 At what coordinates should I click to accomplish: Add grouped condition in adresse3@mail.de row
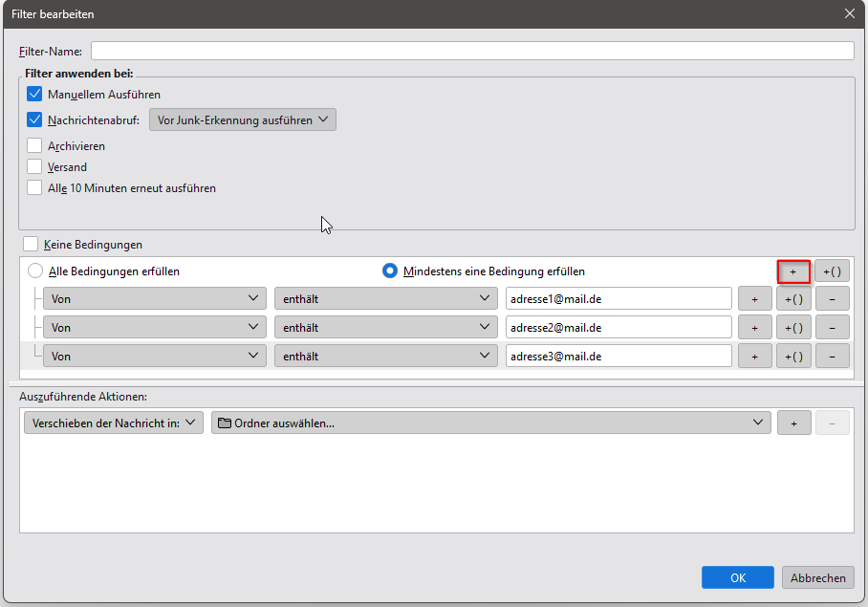pyautogui.click(x=793, y=357)
